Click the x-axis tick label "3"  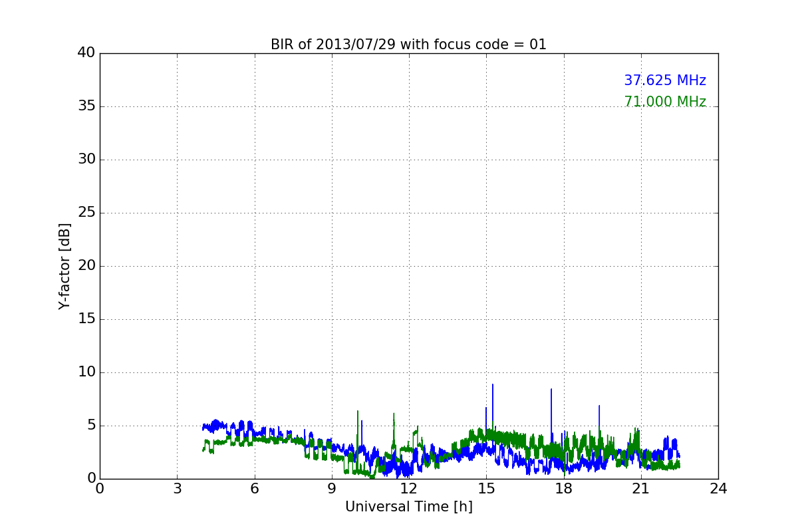pos(177,489)
